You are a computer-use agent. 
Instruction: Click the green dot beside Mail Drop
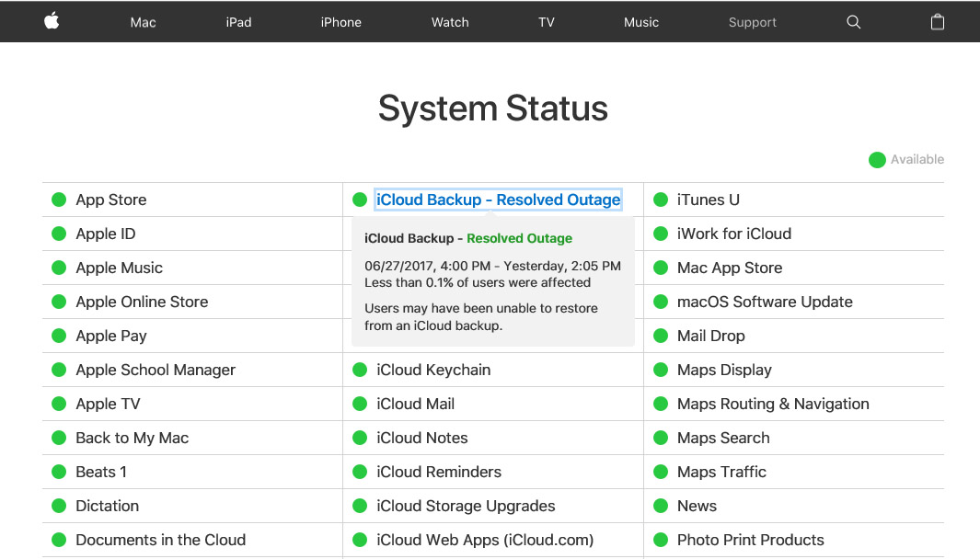(x=661, y=336)
